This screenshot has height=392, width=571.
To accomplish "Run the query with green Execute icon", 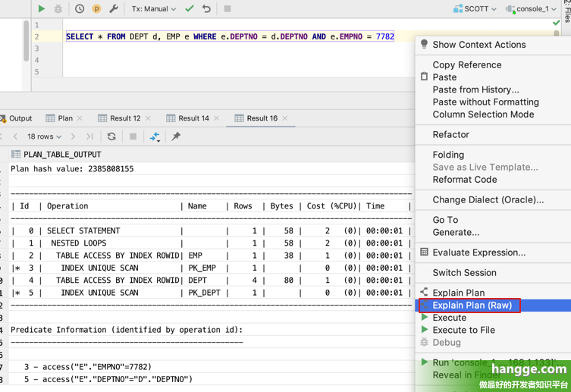I will 42,8.
